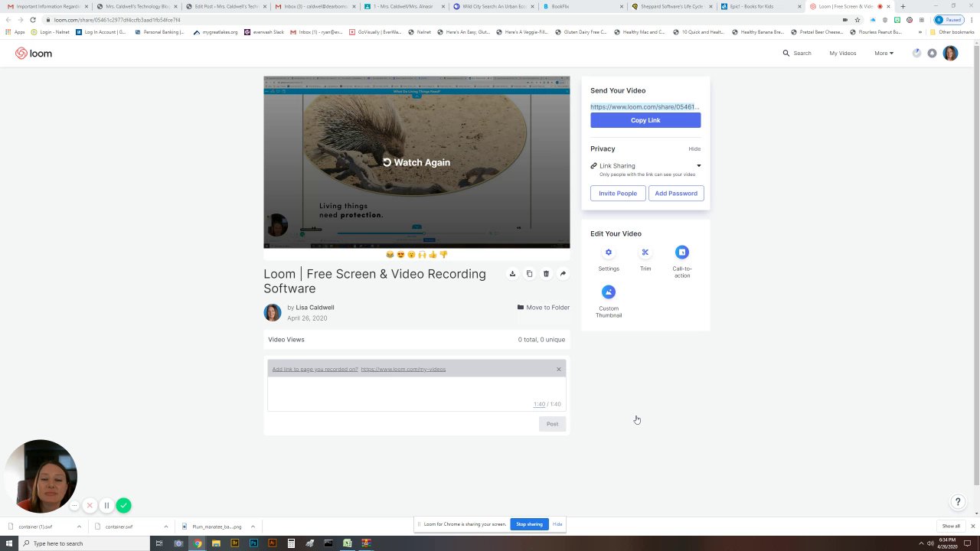Add a Call-to-action to the video
The height and width of the screenshot is (551, 980).
pos(682,252)
